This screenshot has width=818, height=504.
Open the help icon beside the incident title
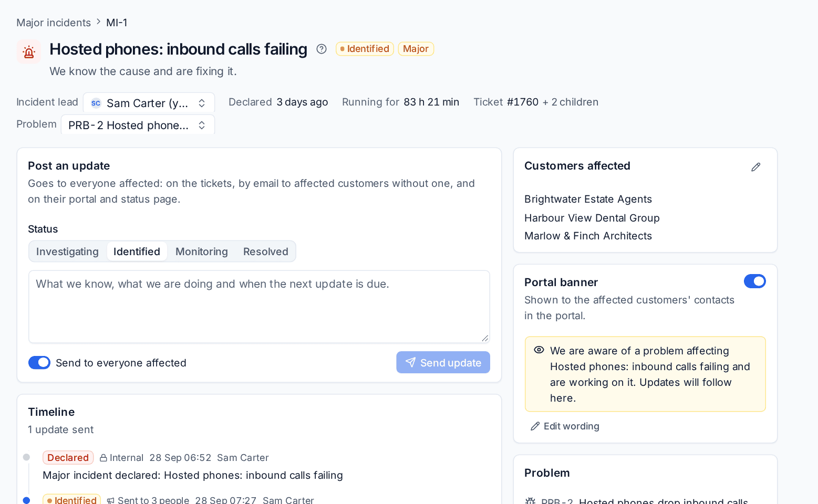click(x=322, y=49)
